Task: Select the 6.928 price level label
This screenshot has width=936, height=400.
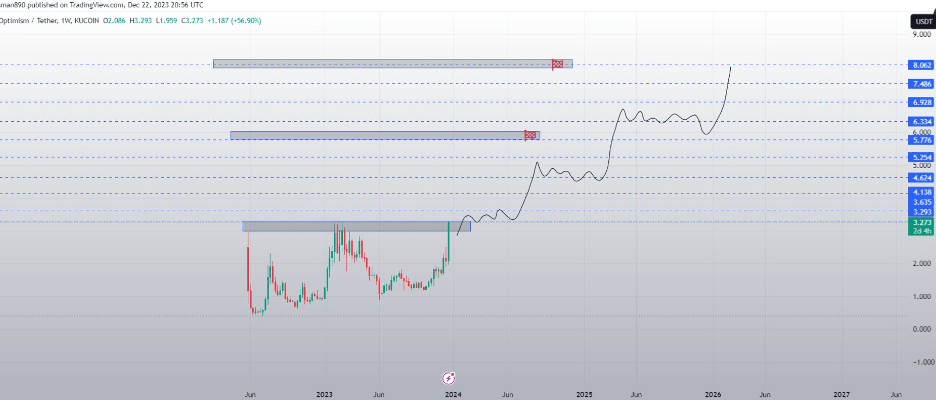Action: point(919,103)
